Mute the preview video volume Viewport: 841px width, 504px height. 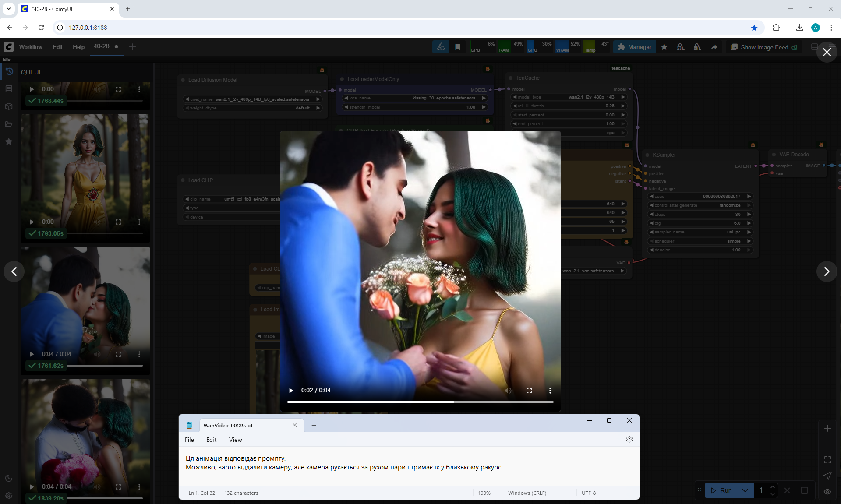[508, 391]
